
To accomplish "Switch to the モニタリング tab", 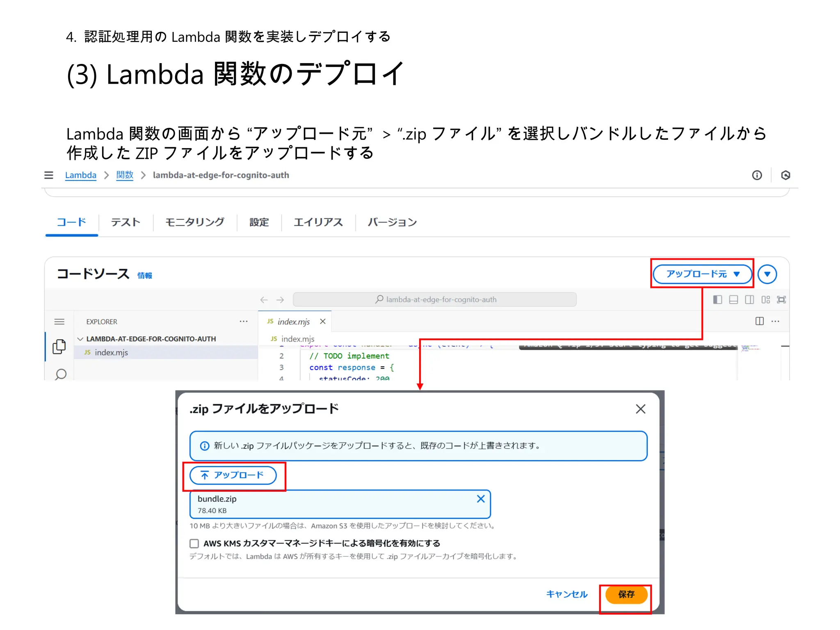I will click(195, 222).
